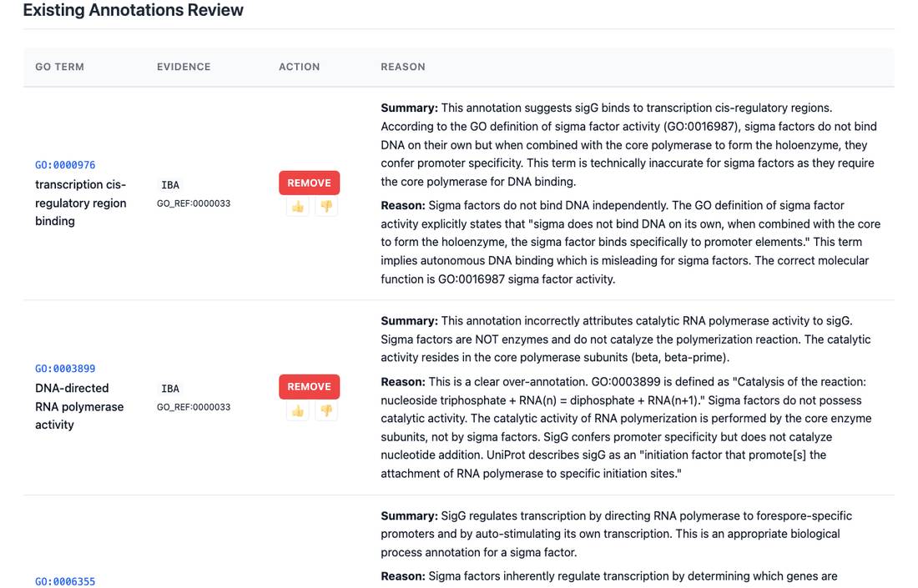Select the GO TERM column header
Image resolution: width=918 pixels, height=588 pixels.
click(x=60, y=67)
